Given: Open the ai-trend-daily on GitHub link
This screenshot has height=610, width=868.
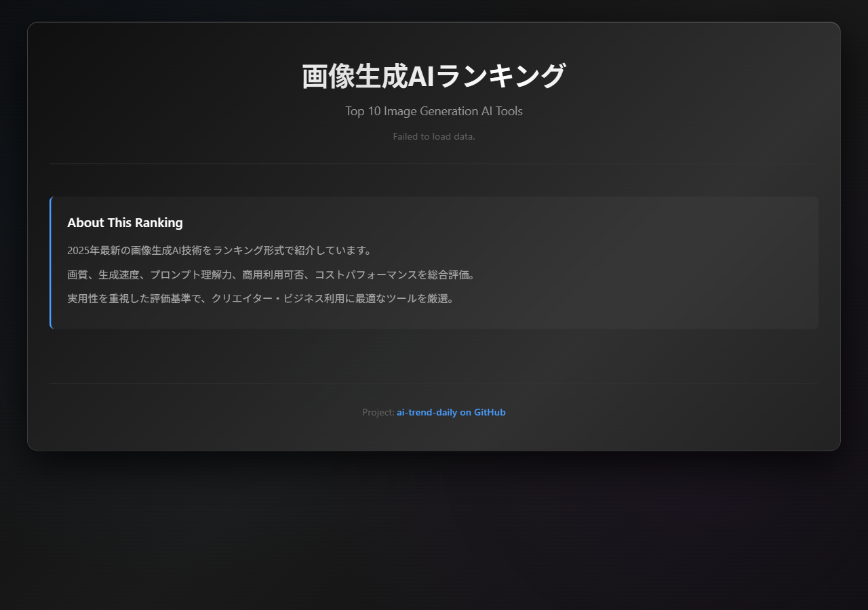Looking at the screenshot, I should pyautogui.click(x=450, y=412).
